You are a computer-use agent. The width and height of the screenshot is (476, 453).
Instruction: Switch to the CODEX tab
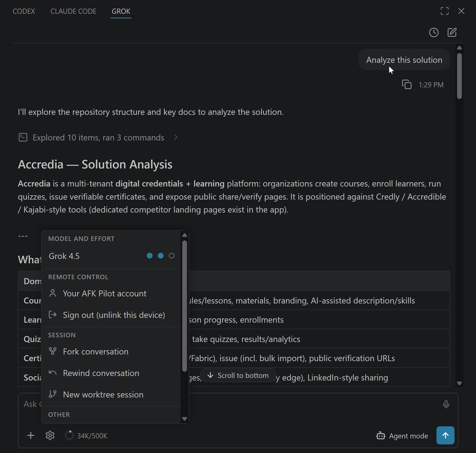point(24,11)
